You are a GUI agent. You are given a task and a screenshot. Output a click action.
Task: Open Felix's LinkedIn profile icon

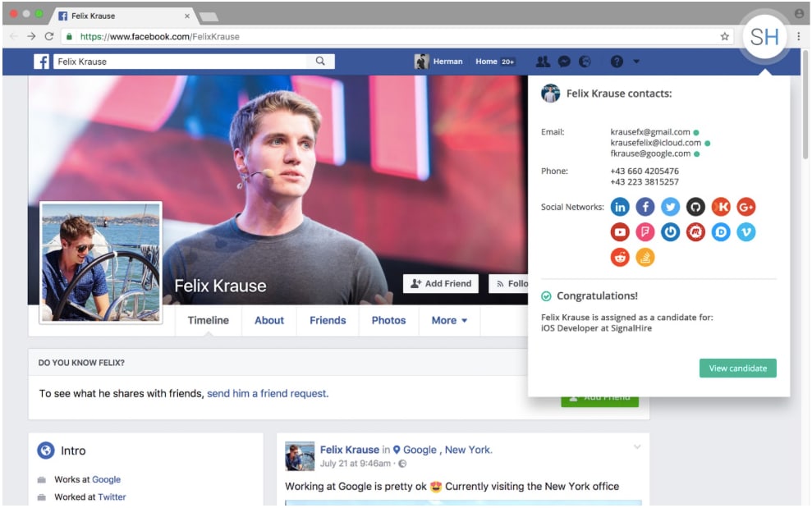tap(620, 207)
